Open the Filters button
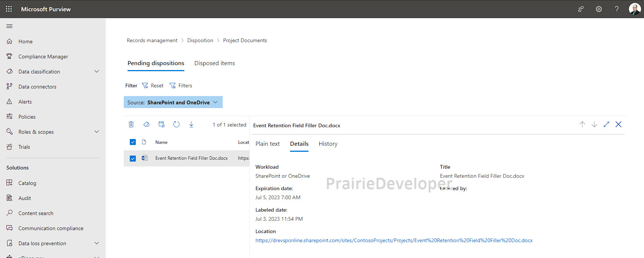The width and height of the screenshot is (644, 258). click(x=181, y=85)
